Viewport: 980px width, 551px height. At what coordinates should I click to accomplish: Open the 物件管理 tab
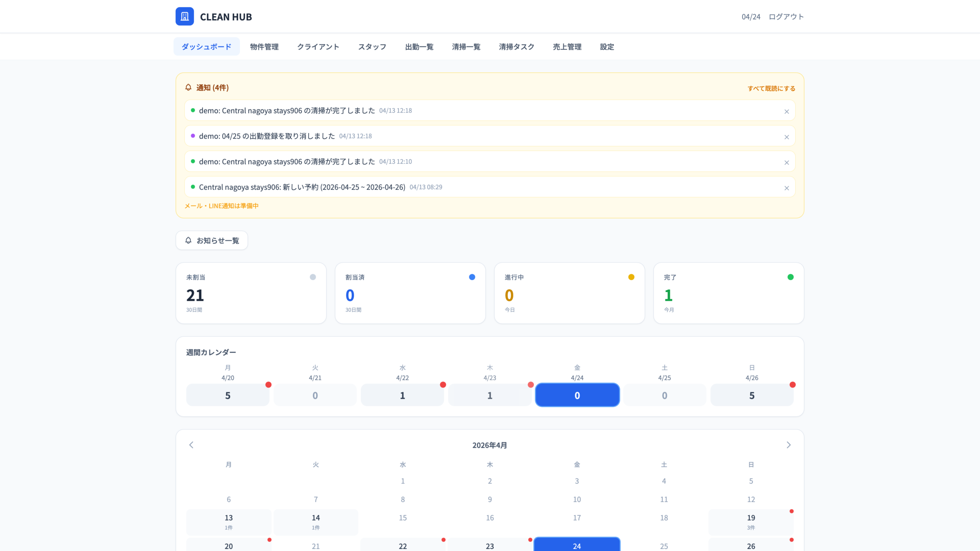point(264,47)
